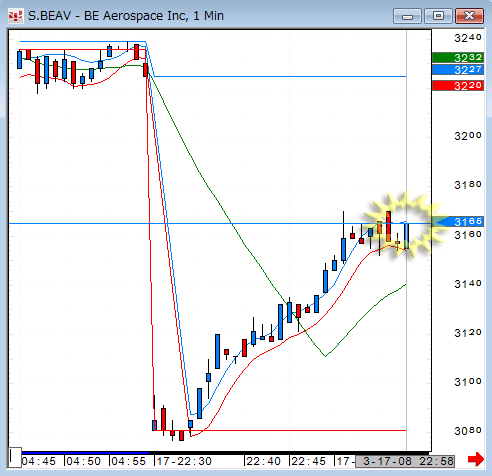Click the 22:45 time axis label
The image size is (492, 476).
[308, 461]
